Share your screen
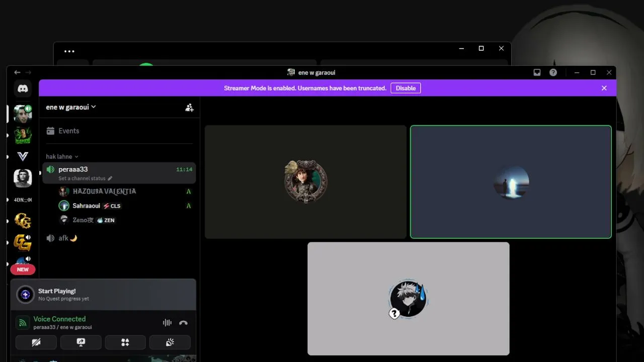The height and width of the screenshot is (362, 644). 81,342
